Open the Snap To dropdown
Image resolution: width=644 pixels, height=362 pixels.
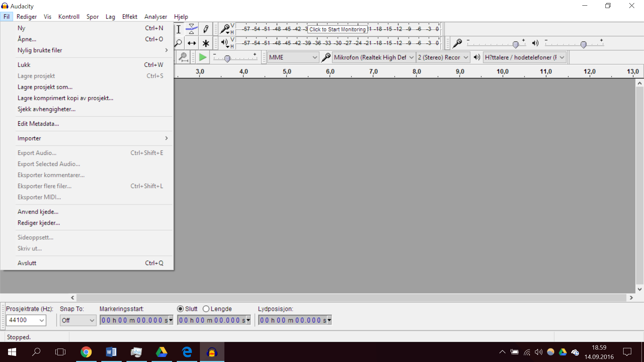(78, 320)
